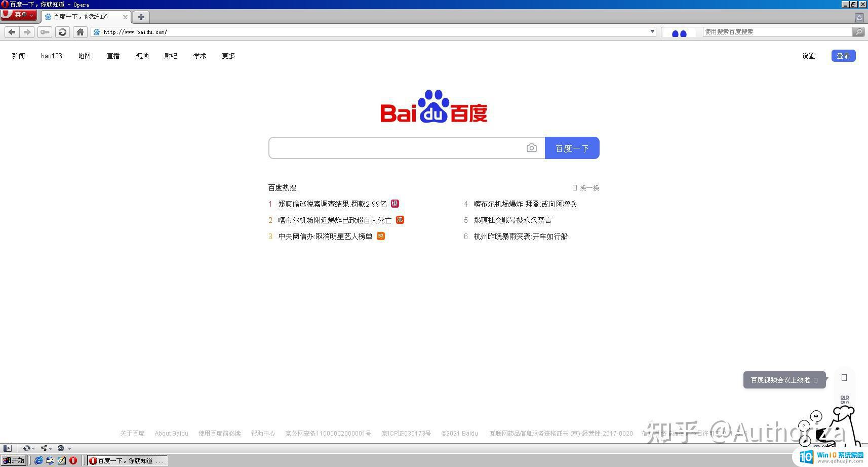Dismiss the 百度视频会议上线啦 bubble close icon
868x467 pixels.
(815, 380)
